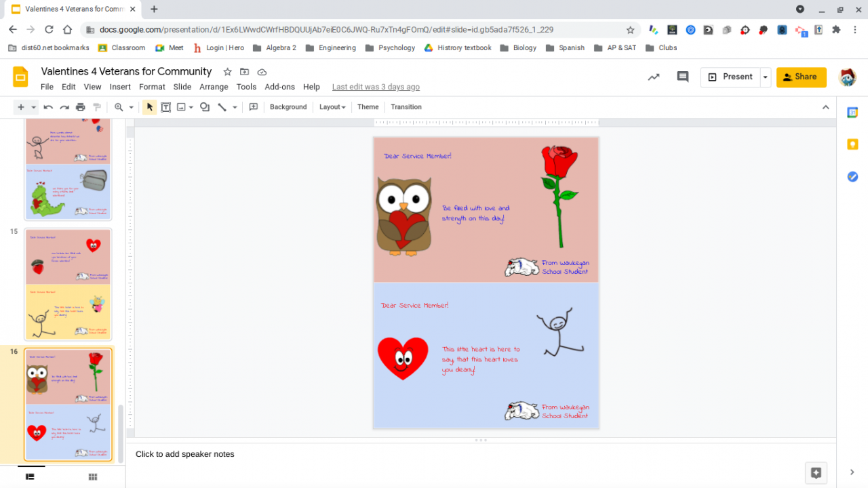The height and width of the screenshot is (488, 868).
Task: Select the Shape tool
Action: coord(205,107)
